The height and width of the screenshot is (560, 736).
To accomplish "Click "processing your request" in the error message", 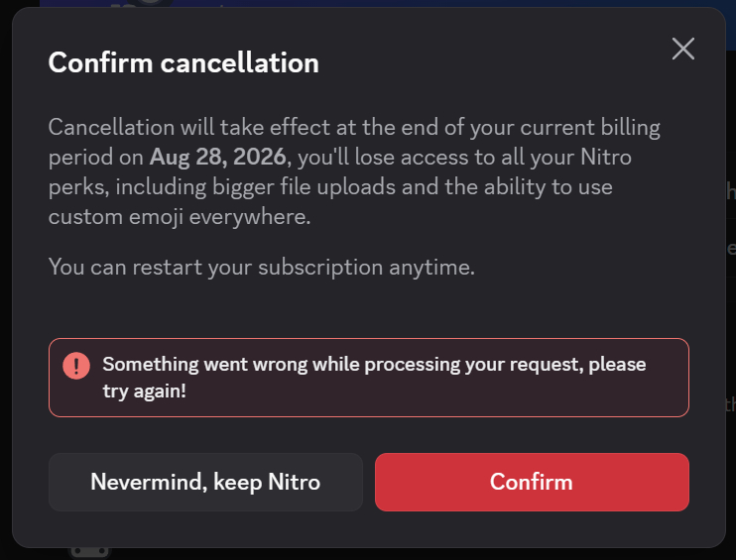I will coord(471,364).
